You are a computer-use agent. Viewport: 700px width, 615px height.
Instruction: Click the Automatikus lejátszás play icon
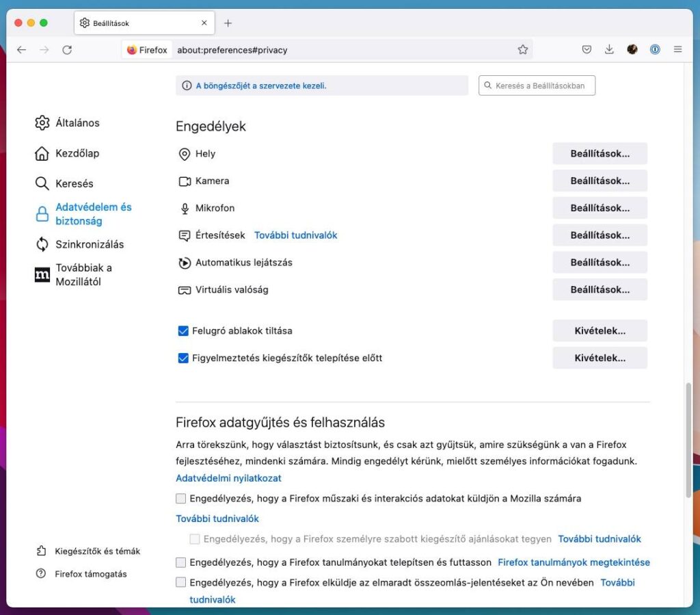point(185,263)
